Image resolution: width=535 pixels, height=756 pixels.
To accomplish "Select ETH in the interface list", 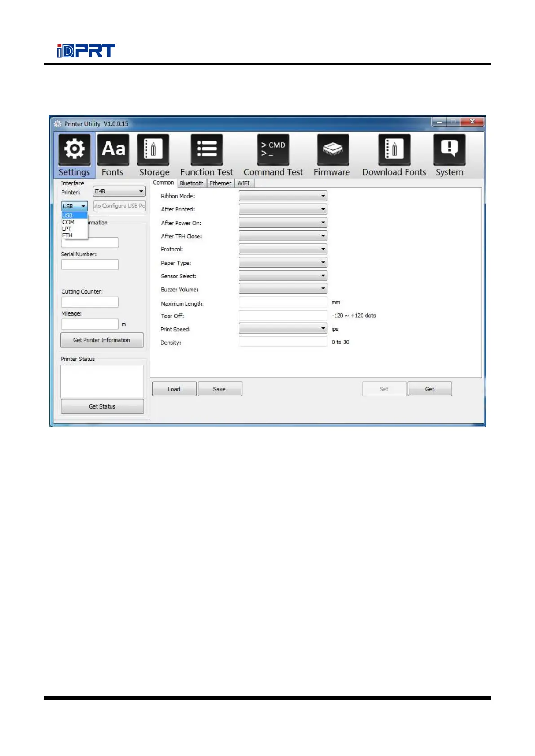I will [74, 236].
